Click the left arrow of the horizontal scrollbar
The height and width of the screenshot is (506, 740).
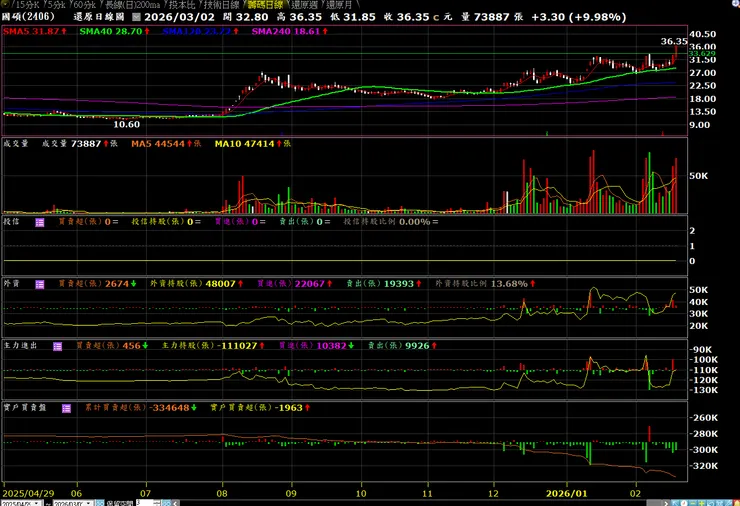pyautogui.click(x=175, y=503)
